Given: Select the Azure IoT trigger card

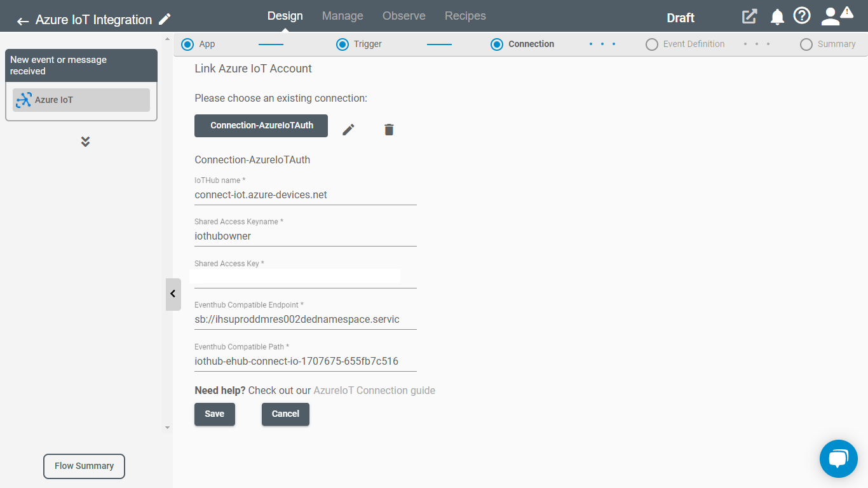Looking at the screenshot, I should tap(81, 100).
